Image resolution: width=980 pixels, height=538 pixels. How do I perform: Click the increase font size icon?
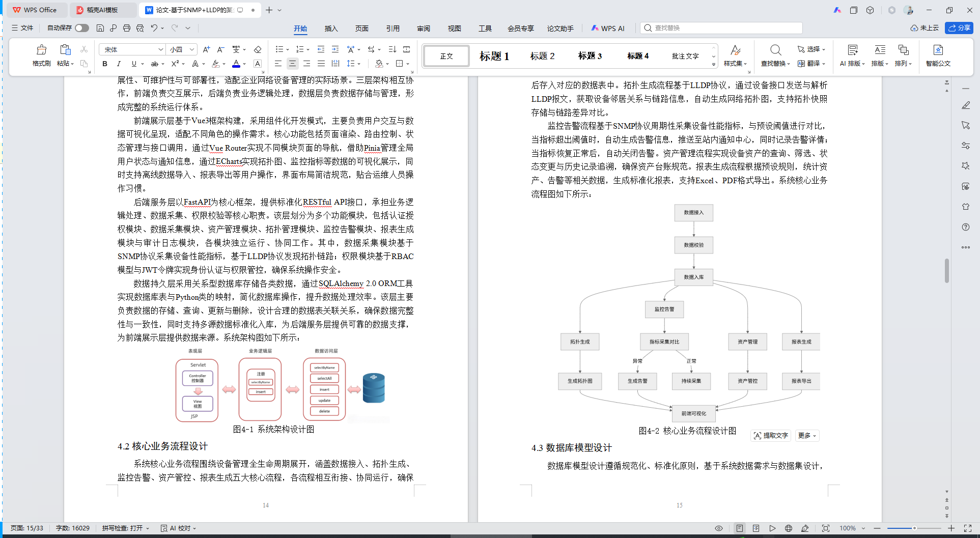206,49
